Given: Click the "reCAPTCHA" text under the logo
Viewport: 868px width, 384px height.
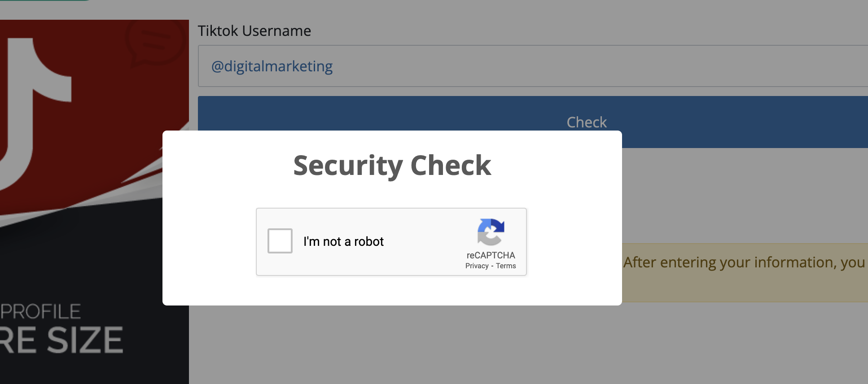Looking at the screenshot, I should [491, 255].
